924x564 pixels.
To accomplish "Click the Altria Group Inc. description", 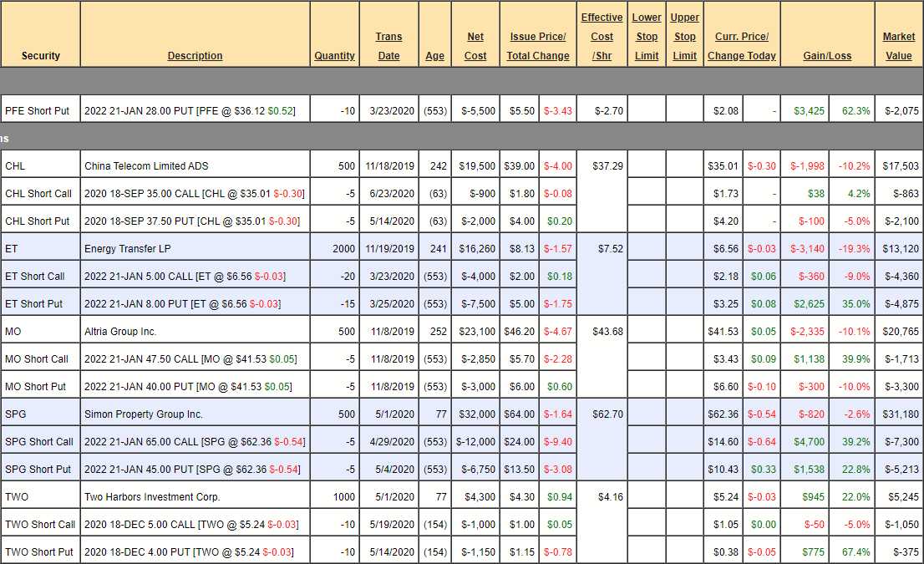I will pyautogui.click(x=120, y=332).
